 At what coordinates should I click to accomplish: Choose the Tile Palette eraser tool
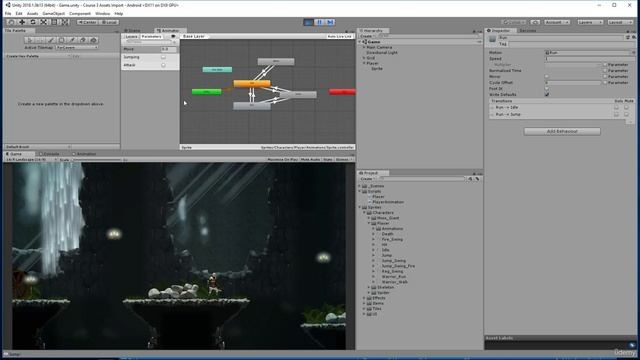(x=83, y=40)
